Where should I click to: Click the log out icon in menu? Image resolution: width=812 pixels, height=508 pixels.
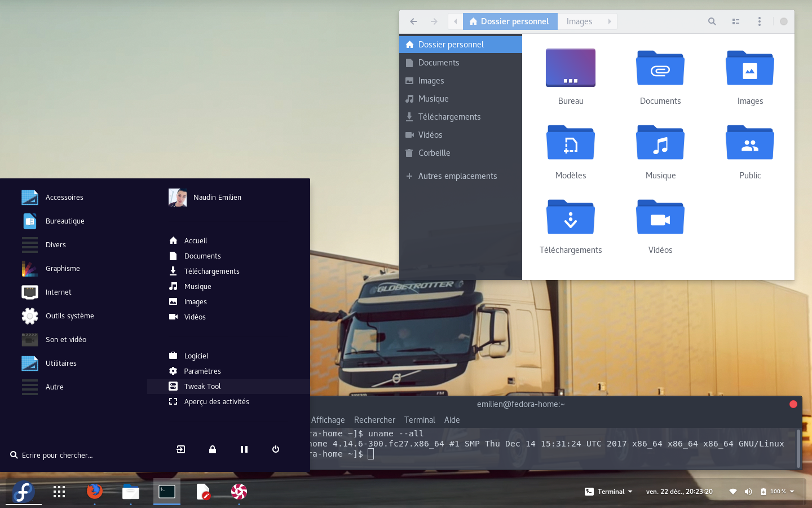[x=181, y=449]
